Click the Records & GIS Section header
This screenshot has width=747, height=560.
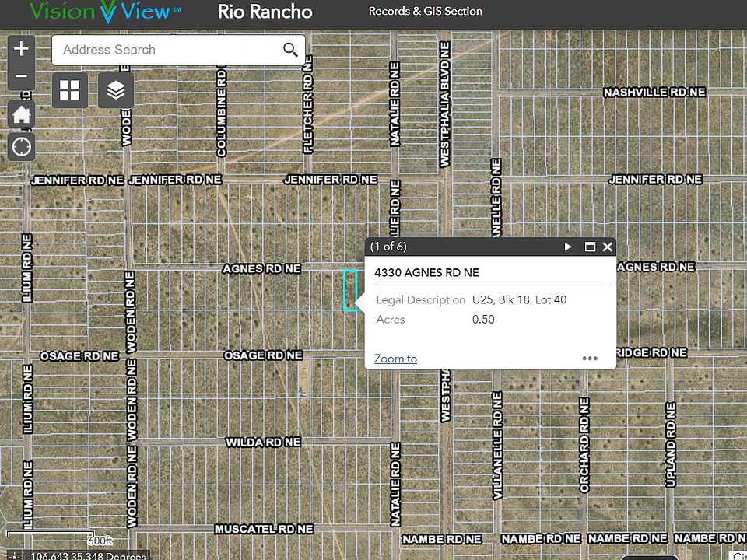[425, 11]
